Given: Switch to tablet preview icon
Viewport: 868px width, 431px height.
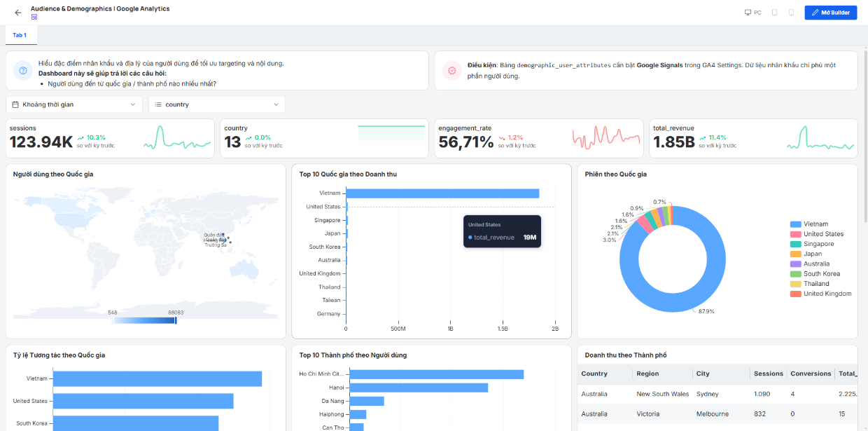Looking at the screenshot, I should coord(775,13).
